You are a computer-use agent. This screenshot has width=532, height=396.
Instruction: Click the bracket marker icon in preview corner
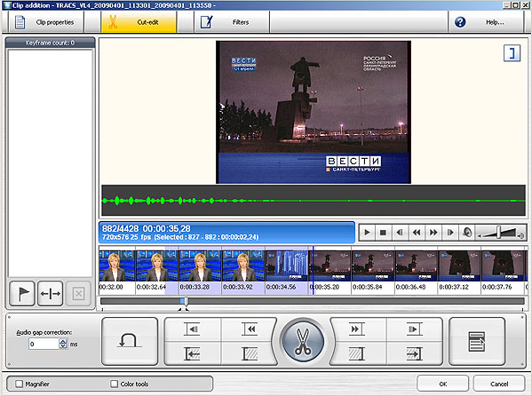click(512, 53)
